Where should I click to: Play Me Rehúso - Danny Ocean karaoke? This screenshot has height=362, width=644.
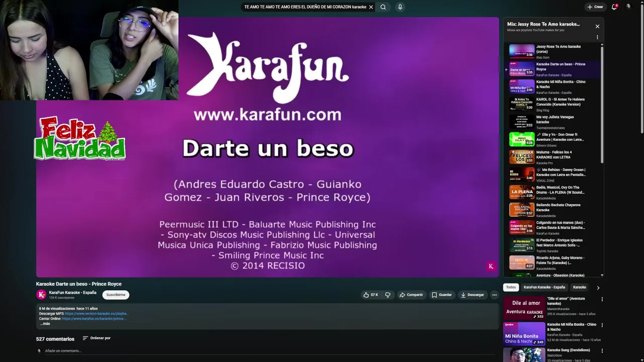click(552, 175)
